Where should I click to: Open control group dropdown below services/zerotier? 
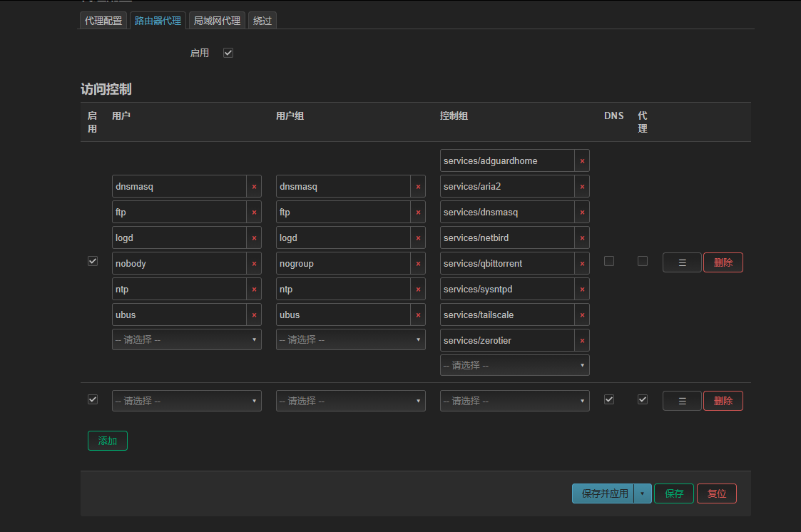click(515, 365)
